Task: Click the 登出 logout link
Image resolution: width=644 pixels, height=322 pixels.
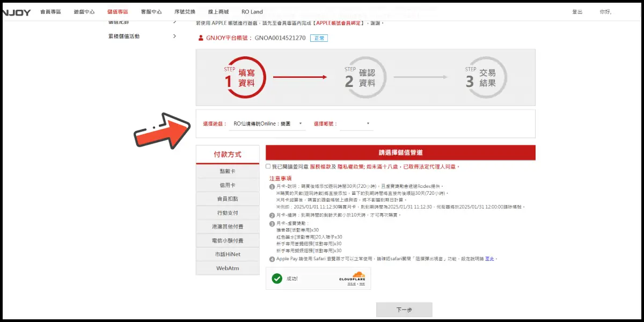Action: pyautogui.click(x=577, y=12)
